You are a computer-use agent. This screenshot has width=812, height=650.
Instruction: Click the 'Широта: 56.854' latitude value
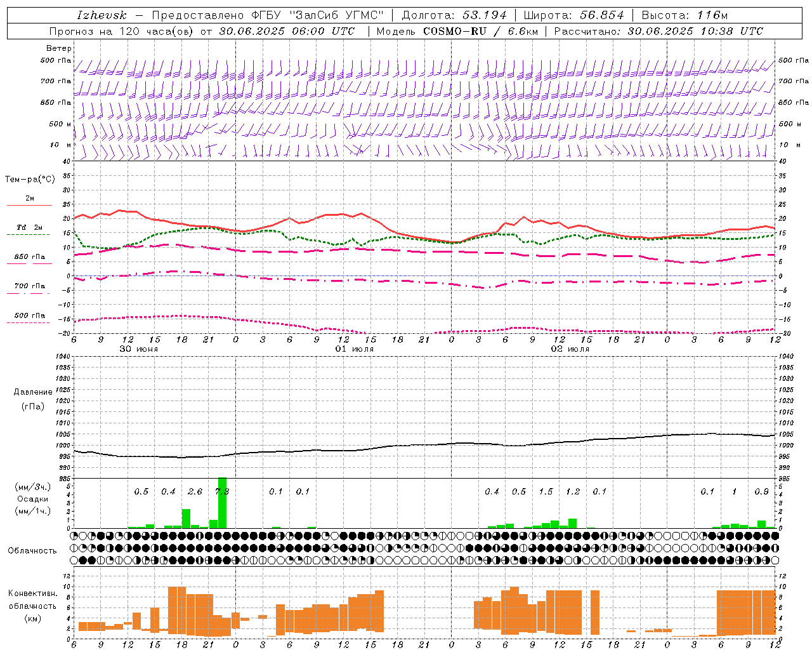pos(573,15)
